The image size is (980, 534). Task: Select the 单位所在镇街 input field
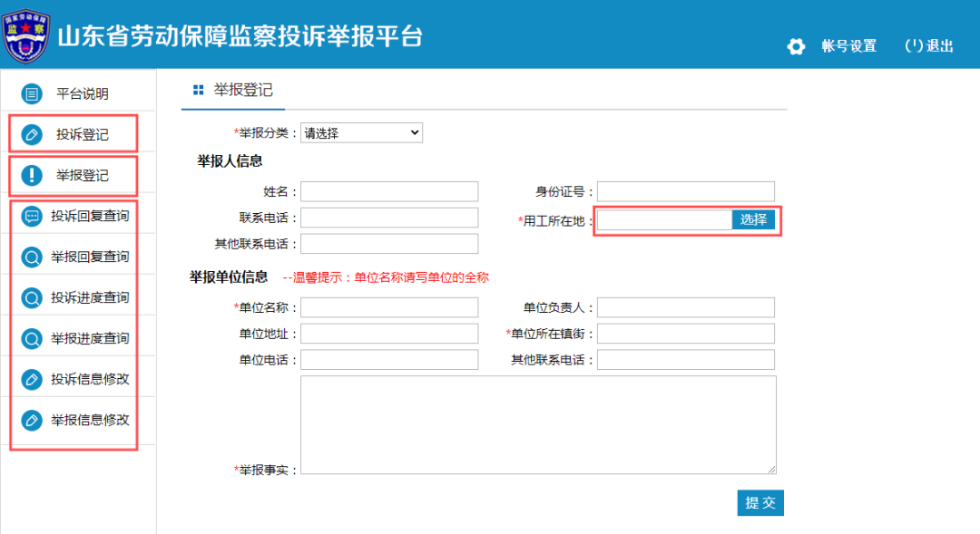[x=685, y=334]
